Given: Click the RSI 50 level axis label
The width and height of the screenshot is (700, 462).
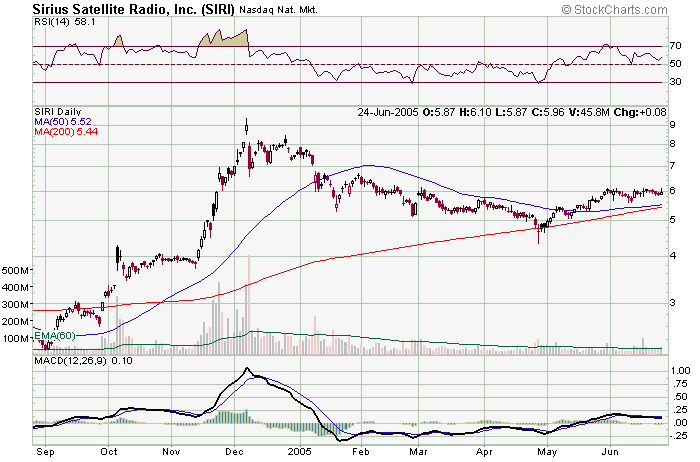Looking at the screenshot, I should coord(675,63).
